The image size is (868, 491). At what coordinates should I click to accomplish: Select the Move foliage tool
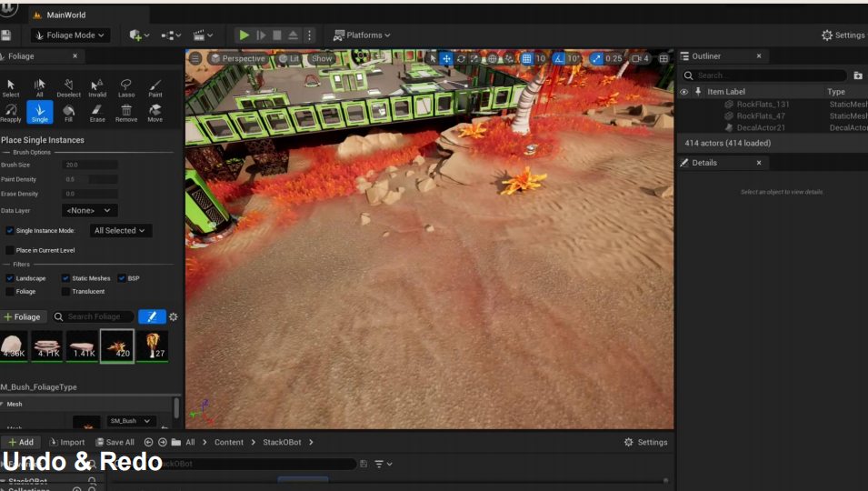point(155,112)
